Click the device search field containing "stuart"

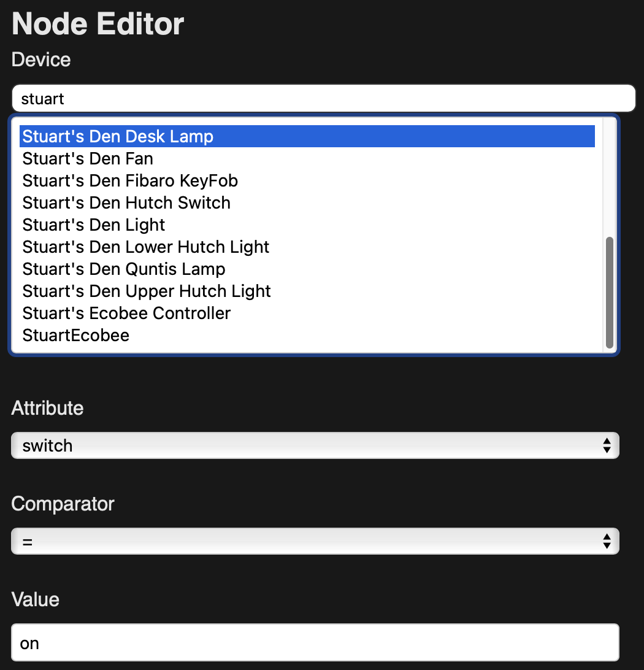pyautogui.click(x=323, y=99)
